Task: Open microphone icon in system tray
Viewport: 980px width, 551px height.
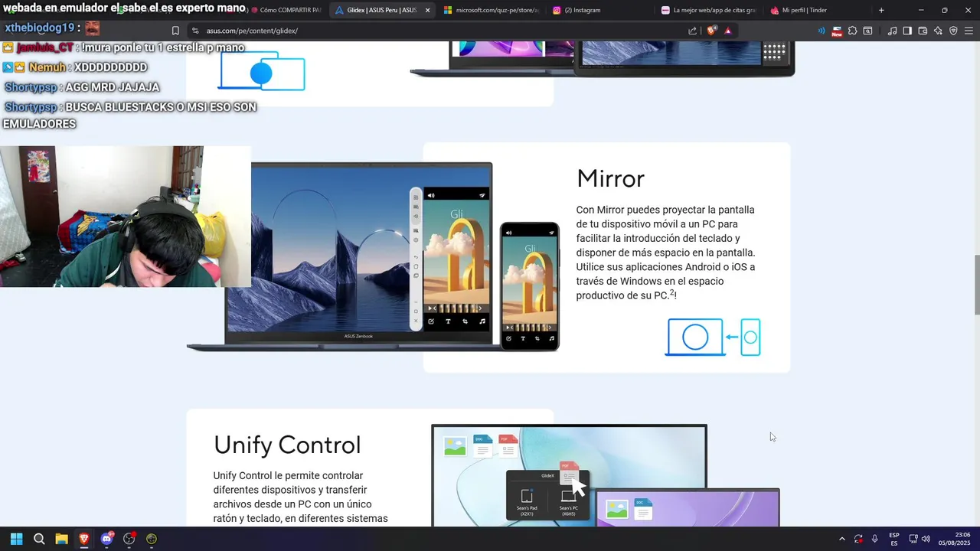Action: [x=874, y=539]
